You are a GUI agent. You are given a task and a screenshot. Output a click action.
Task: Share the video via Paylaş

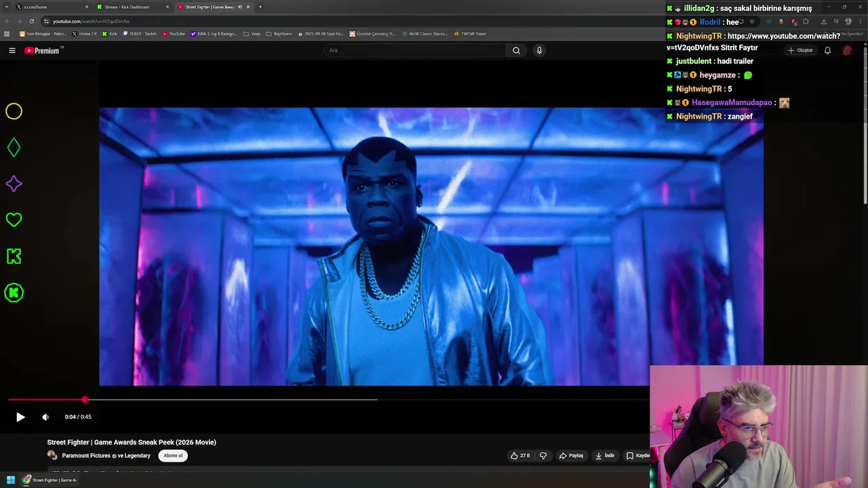(571, 455)
